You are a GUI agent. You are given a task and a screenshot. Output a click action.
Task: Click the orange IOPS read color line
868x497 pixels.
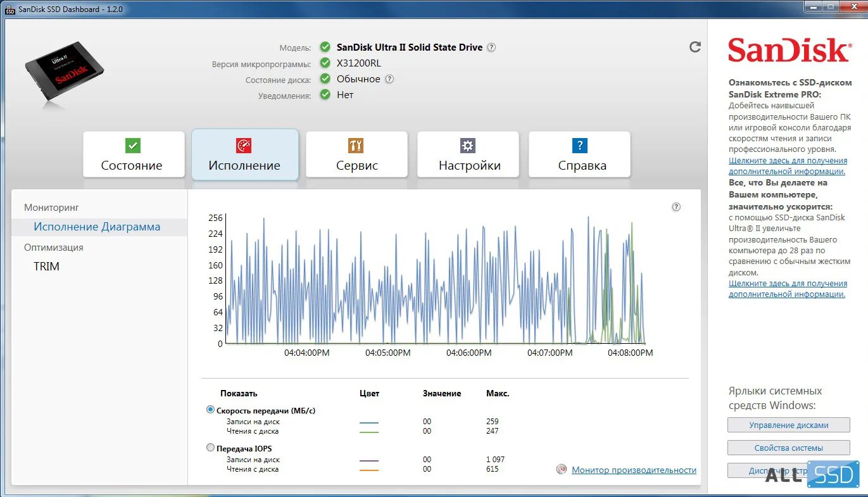point(369,470)
